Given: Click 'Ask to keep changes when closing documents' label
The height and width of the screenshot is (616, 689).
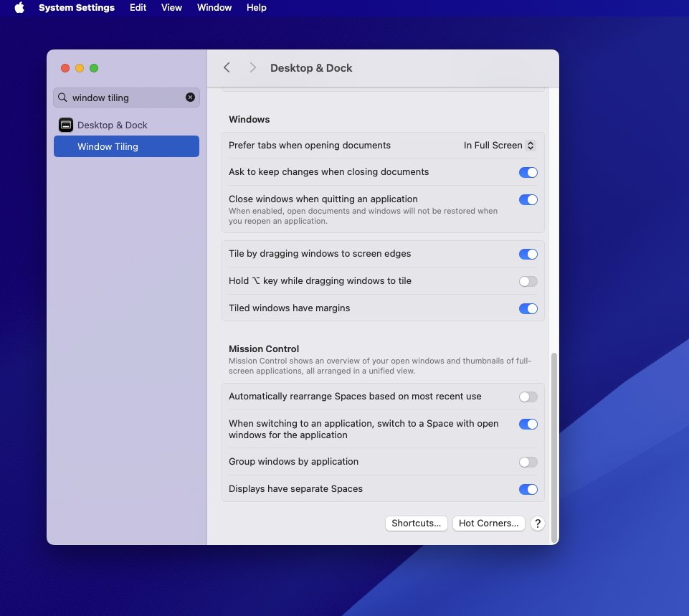Looking at the screenshot, I should (x=328, y=172).
